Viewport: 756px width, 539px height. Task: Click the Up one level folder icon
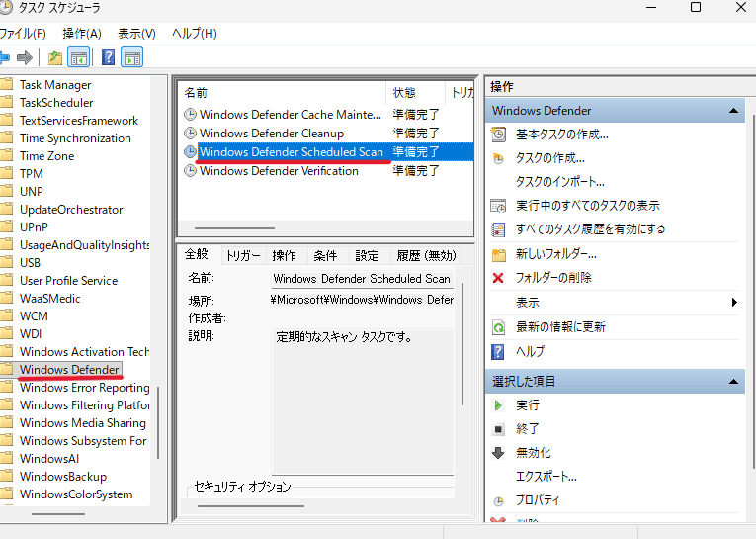[x=55, y=58]
